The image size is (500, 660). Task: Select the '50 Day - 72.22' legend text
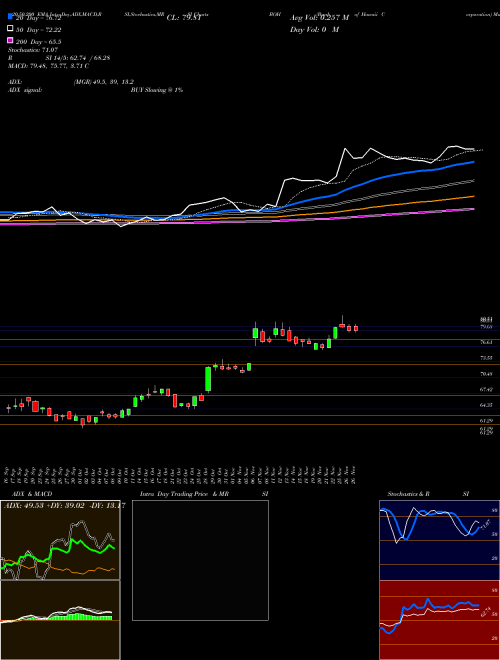point(39,30)
